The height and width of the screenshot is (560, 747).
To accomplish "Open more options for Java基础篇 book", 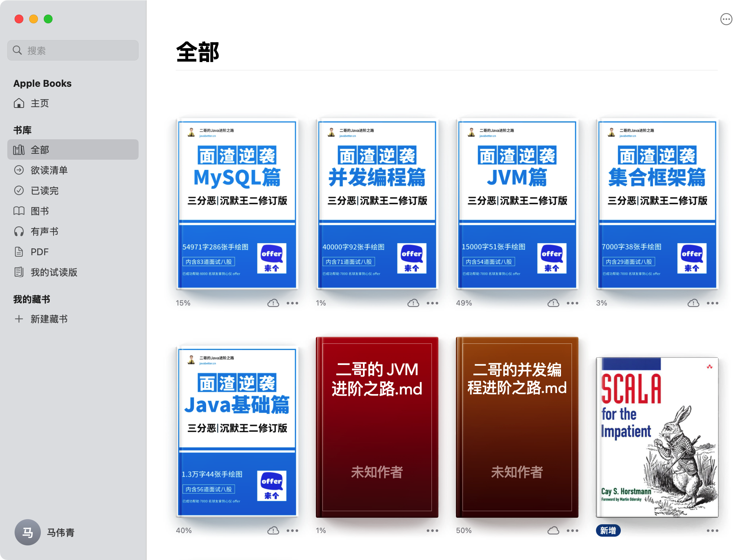I will [x=293, y=530].
